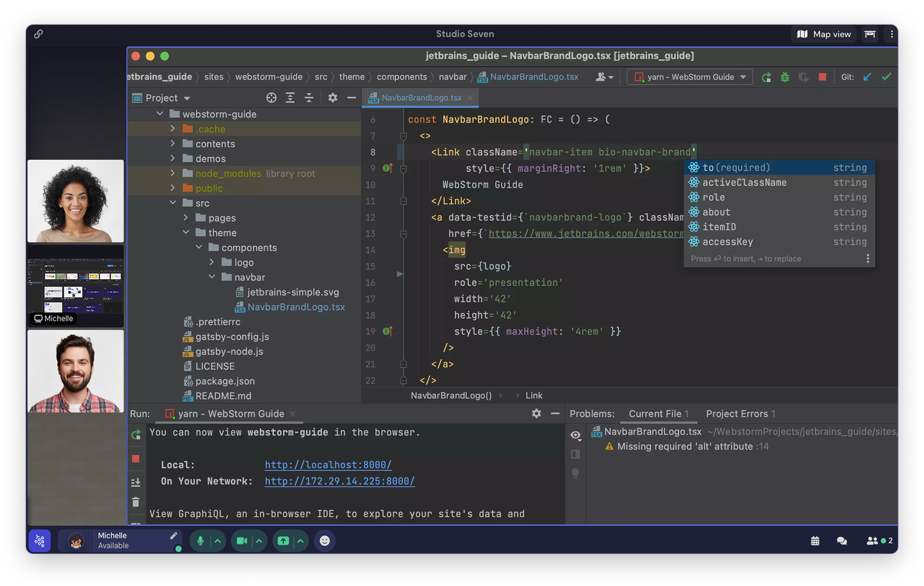
Task: Hide the Project tool window
Action: [352, 98]
